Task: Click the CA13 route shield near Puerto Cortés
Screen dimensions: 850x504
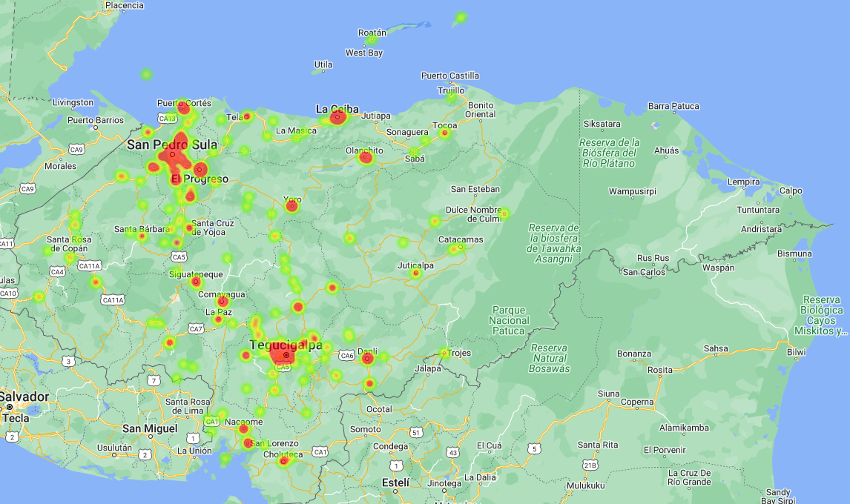Action: [167, 119]
